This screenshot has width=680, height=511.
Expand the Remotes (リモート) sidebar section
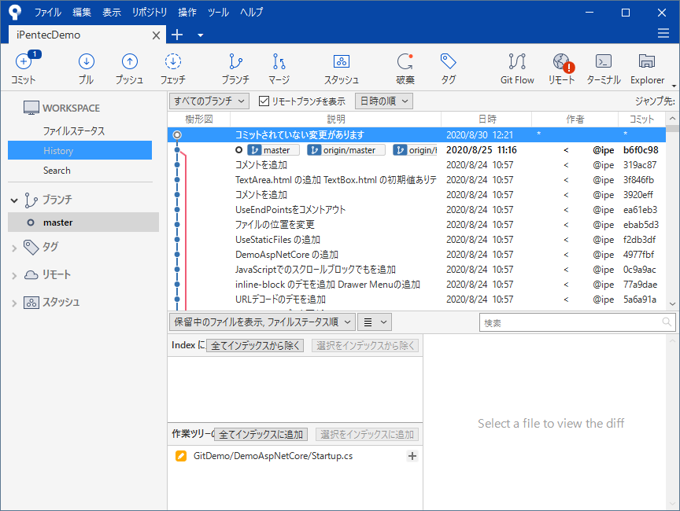click(x=14, y=275)
